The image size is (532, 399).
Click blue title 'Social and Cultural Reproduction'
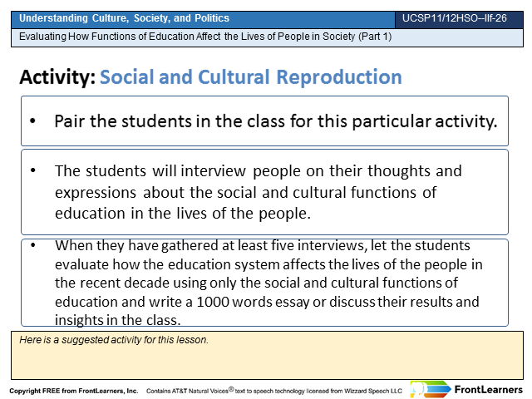coord(251,77)
